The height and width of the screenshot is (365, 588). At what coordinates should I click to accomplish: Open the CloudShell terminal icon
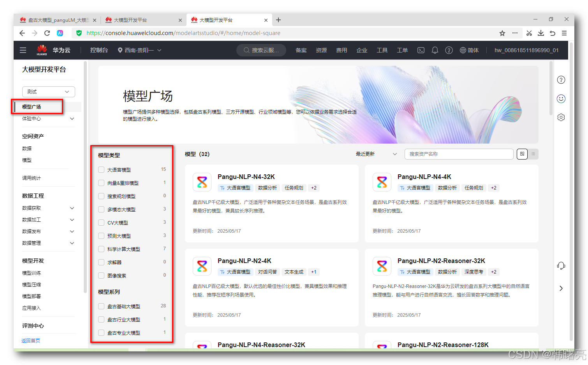pos(421,50)
